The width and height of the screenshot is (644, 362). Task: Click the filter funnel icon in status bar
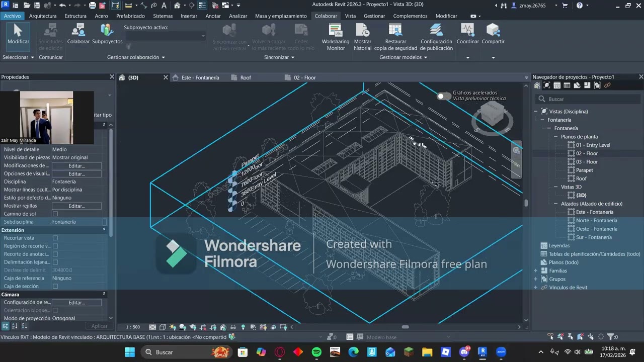click(x=611, y=337)
